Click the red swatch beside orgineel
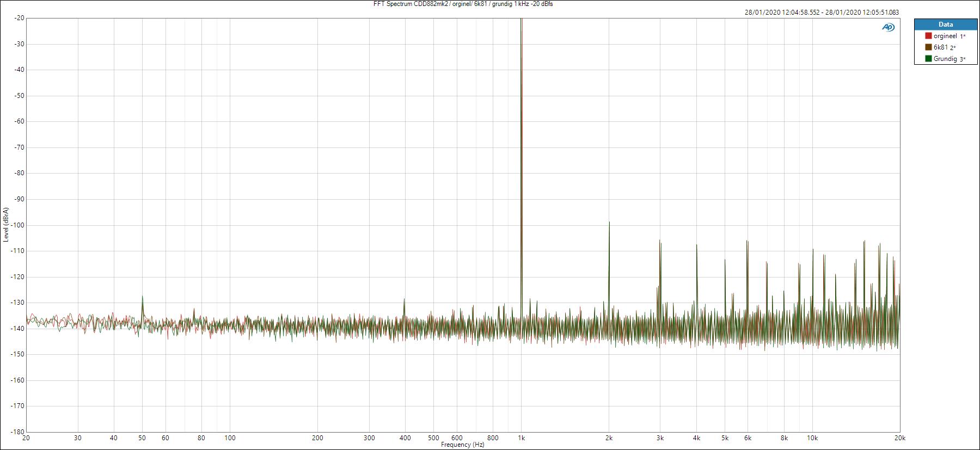The image size is (980, 450). [928, 36]
